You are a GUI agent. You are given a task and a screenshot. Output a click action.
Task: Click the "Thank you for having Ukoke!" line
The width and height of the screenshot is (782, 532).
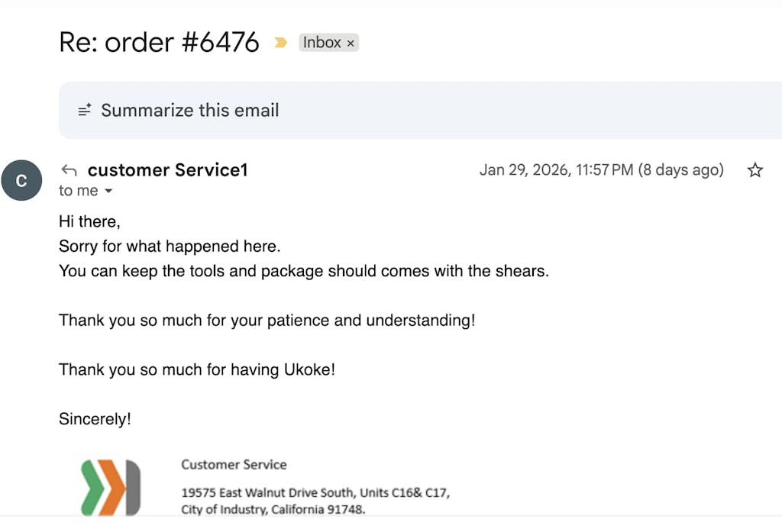197,370
